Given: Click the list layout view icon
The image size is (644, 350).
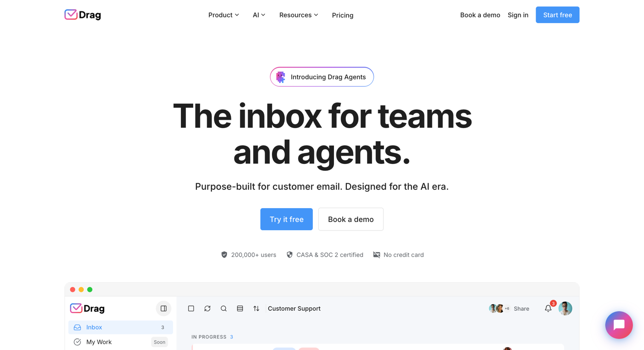Looking at the screenshot, I should coord(240,309).
